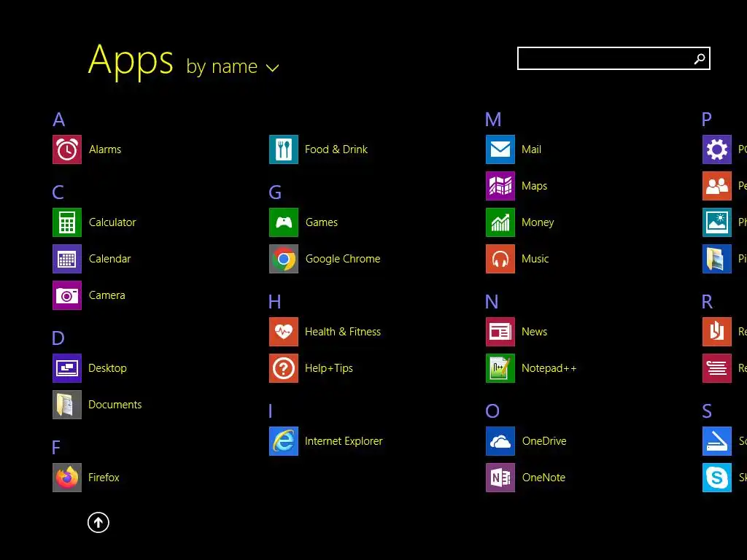This screenshot has width=747, height=560.
Task: Click the 'Notepad++' label text
Action: click(x=549, y=368)
